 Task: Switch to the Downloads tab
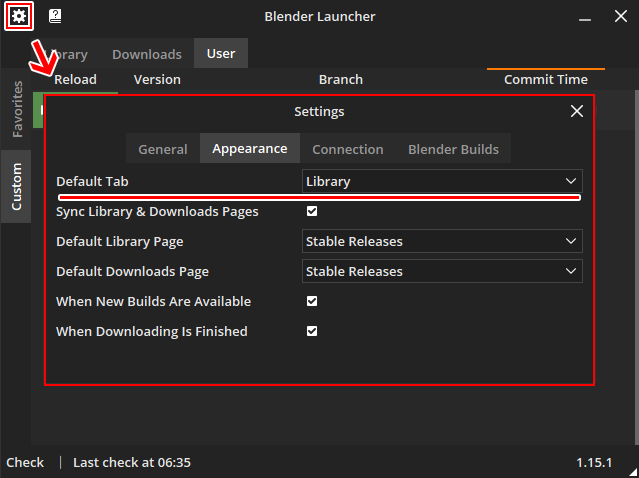146,54
